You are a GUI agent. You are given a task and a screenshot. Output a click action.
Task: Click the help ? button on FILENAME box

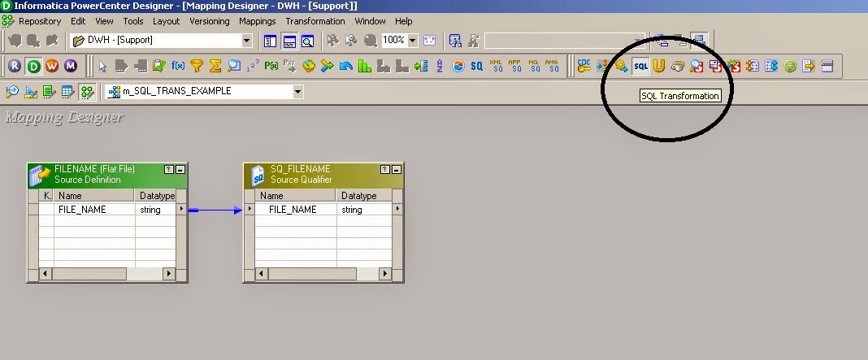coord(170,170)
